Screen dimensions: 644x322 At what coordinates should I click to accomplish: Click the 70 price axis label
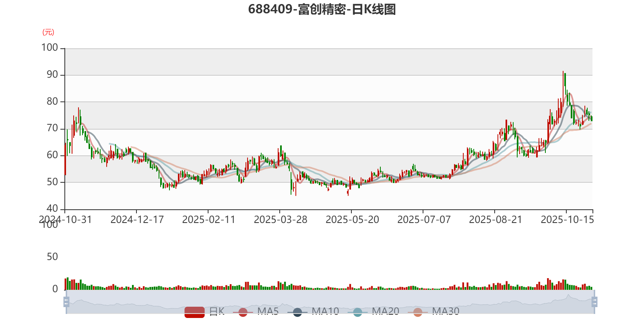[52, 128]
